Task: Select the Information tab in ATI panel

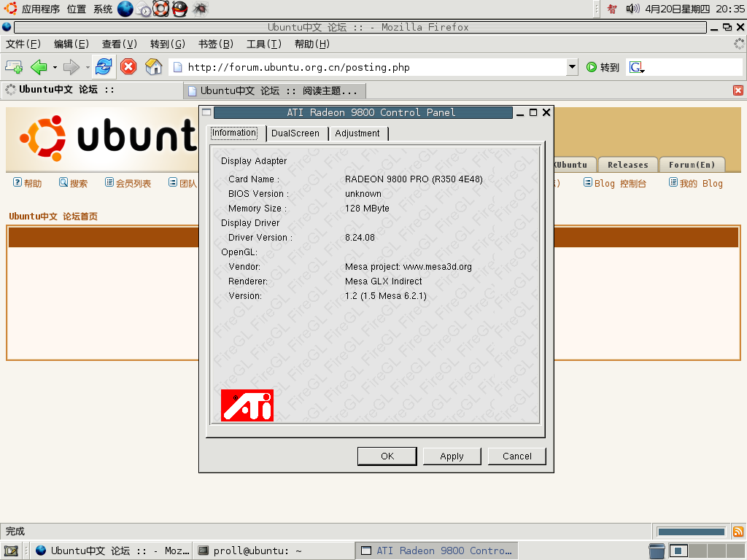Action: [234, 133]
